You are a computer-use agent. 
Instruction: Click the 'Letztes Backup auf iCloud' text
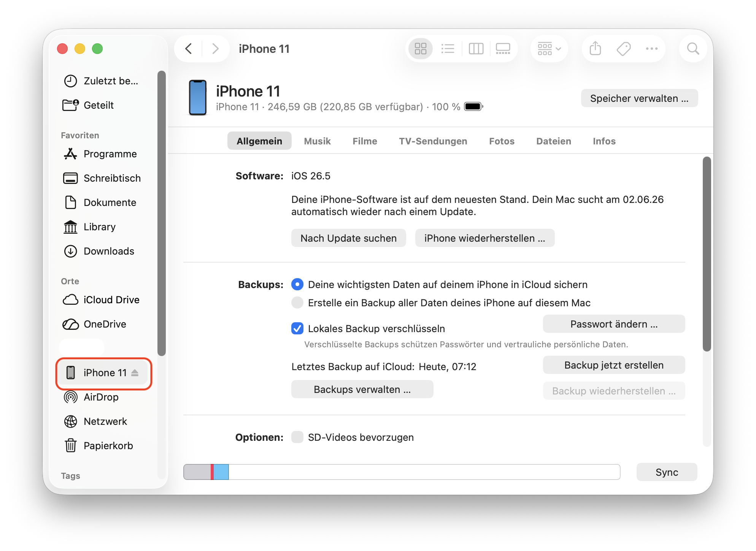[x=353, y=367]
